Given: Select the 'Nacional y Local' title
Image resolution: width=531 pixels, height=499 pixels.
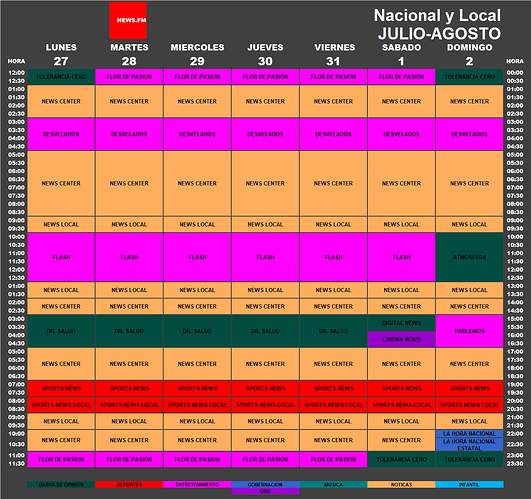Looking at the screenshot, I should [x=437, y=16].
